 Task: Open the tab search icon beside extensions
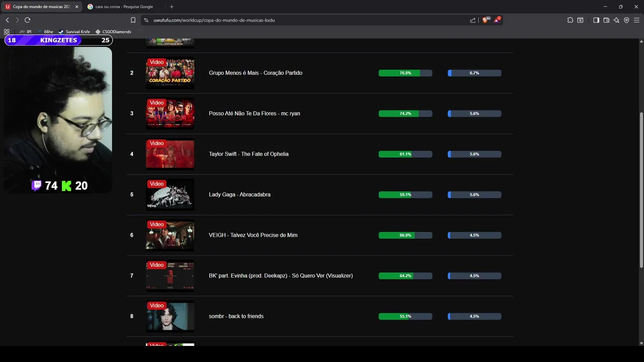[x=580, y=20]
